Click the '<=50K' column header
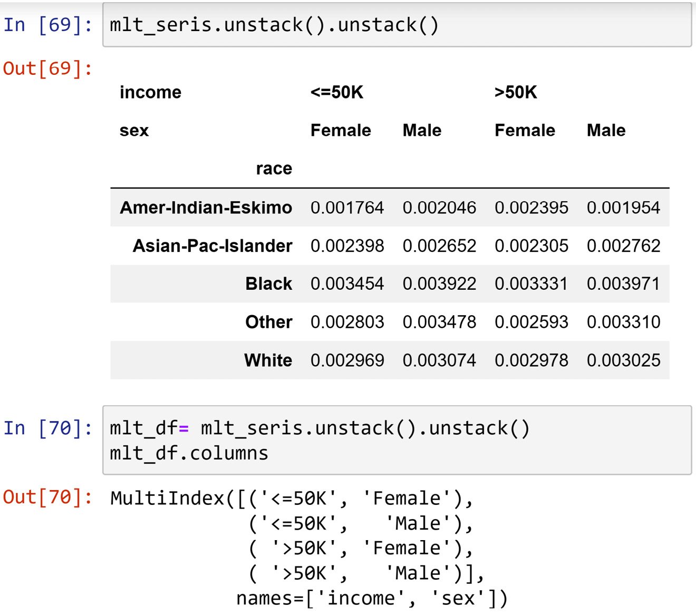Viewport: 696px width, 616px height. pyautogui.click(x=337, y=92)
